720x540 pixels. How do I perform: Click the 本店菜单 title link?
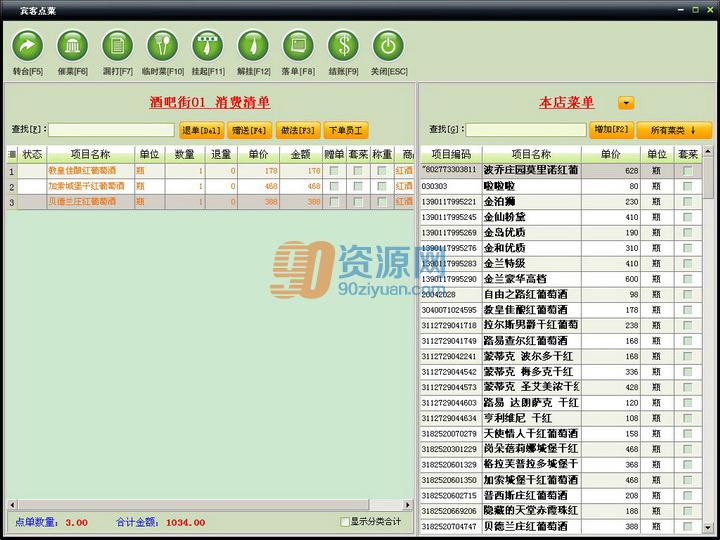(567, 102)
